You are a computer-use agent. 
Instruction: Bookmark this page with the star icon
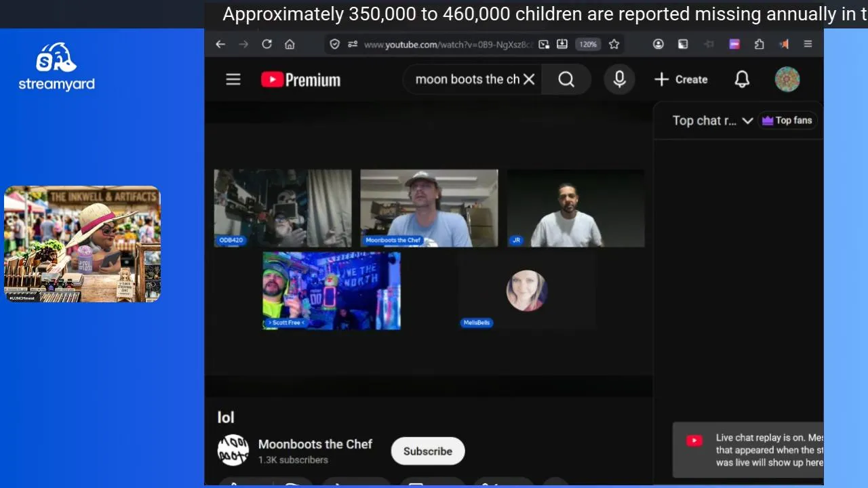[x=614, y=44]
